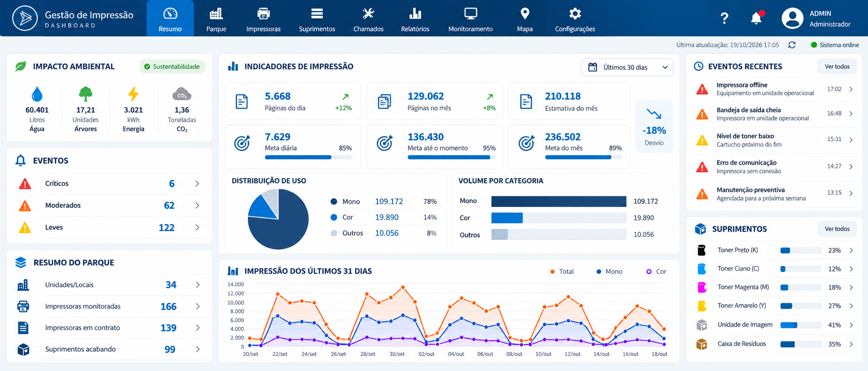Click the Toner Magenta cartridge icon
Viewport: 868px width, 371px height.
(702, 287)
